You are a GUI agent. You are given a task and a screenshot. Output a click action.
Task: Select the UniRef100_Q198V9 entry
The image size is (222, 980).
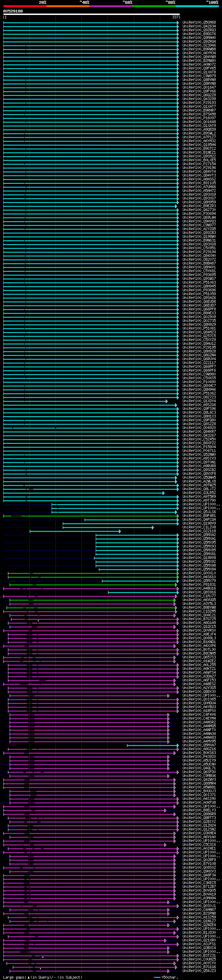(199, 523)
